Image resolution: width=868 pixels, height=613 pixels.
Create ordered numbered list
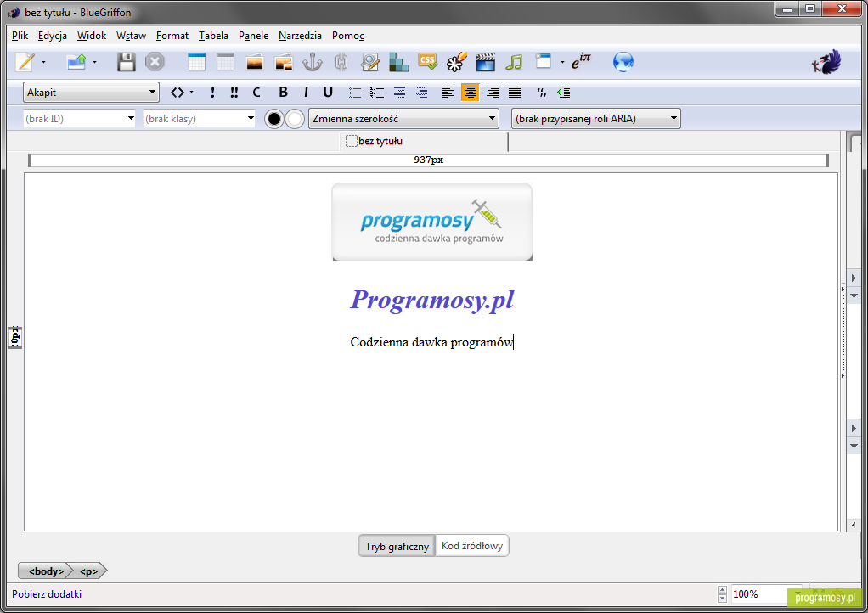(x=377, y=93)
